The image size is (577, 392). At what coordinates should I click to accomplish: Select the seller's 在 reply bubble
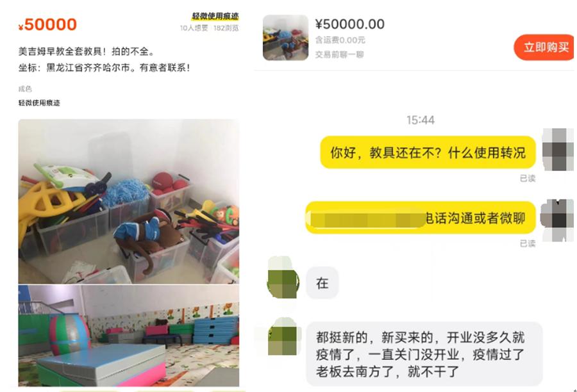point(322,282)
